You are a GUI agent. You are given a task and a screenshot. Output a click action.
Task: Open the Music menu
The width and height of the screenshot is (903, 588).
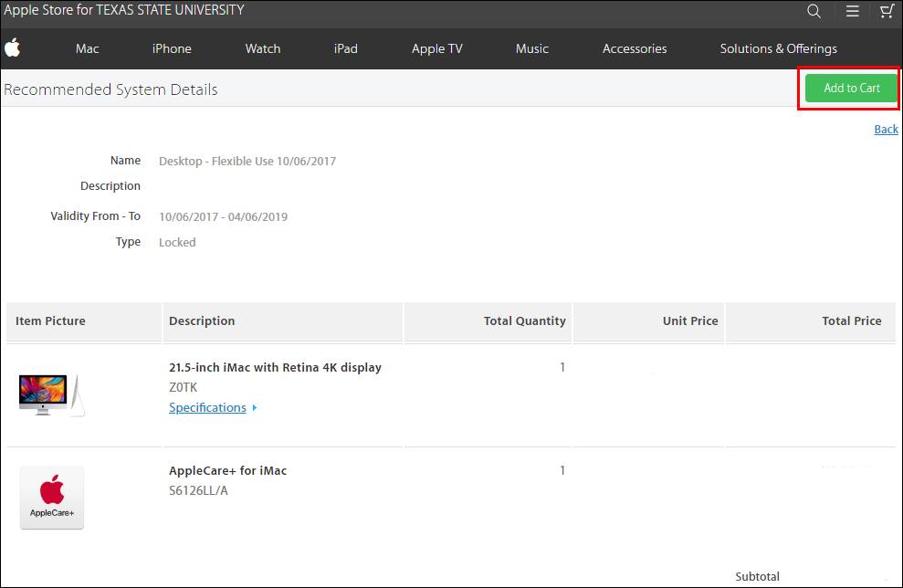[532, 49]
